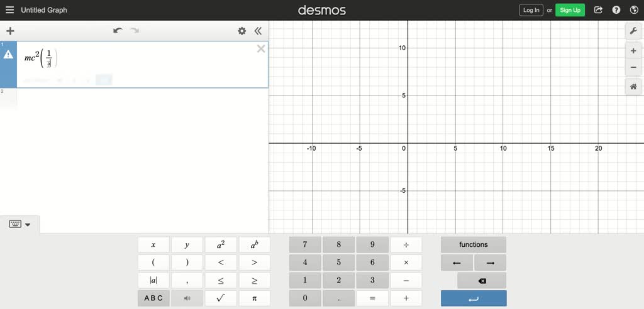This screenshot has height=309, width=644.
Task: Reset graph to default home view
Action: [633, 87]
